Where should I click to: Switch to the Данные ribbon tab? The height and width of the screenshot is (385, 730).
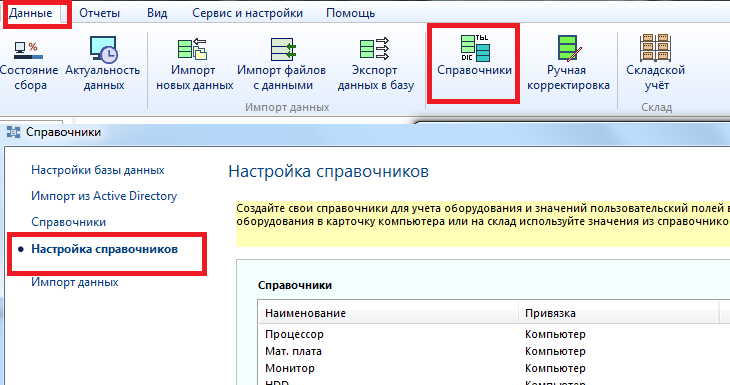(31, 13)
